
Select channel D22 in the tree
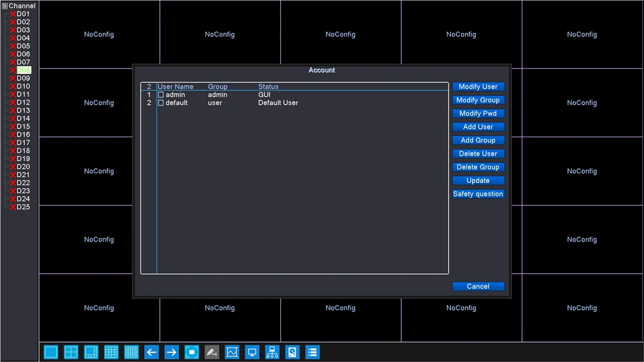tap(23, 183)
